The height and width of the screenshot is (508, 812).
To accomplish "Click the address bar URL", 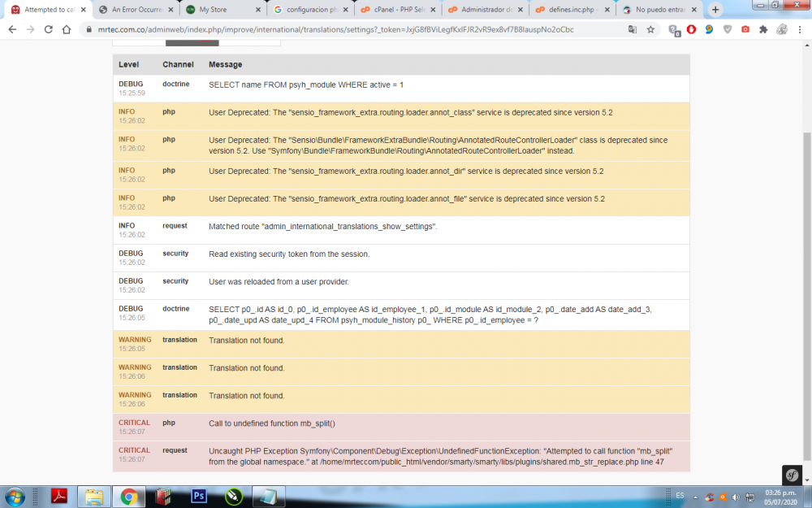I will (x=335, y=29).
